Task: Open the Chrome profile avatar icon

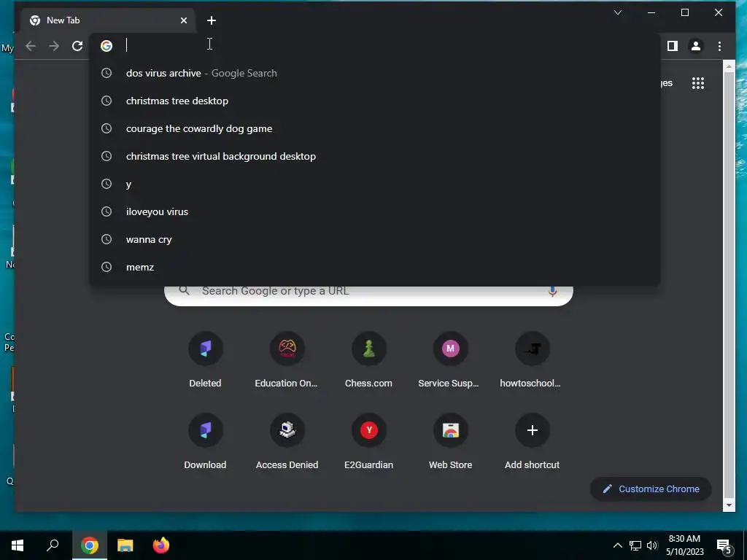Action: (x=695, y=46)
